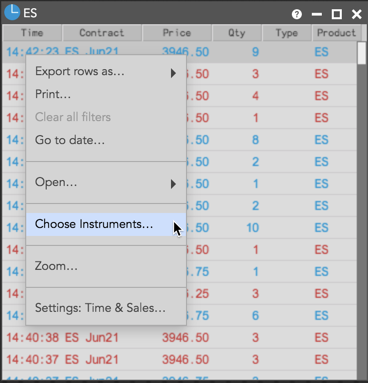Image resolution: width=368 pixels, height=383 pixels.
Task: Expand the Export rows as submenu arrow
Action: (x=173, y=73)
